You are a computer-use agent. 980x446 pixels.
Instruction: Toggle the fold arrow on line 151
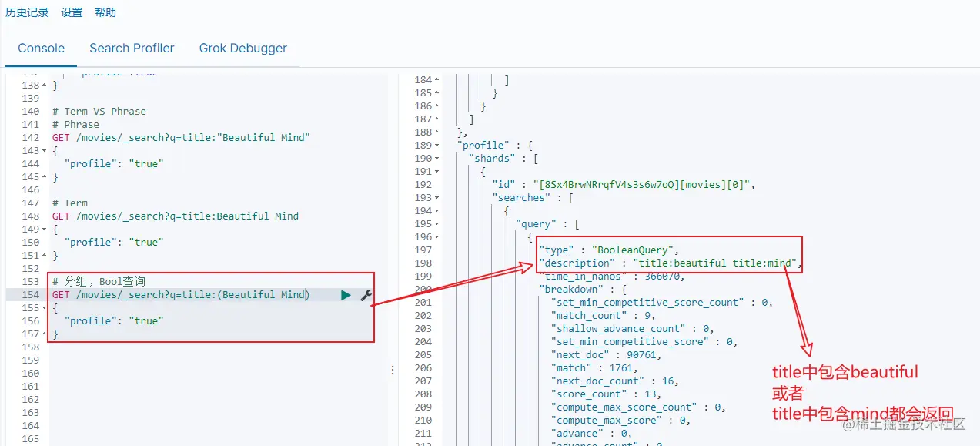pyautogui.click(x=44, y=256)
